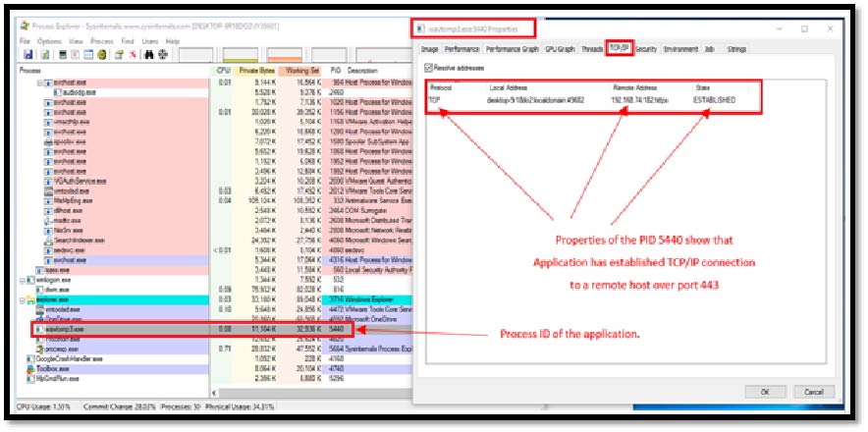Image resolution: width=868 pixels, height=432 pixels.
Task: Sort by the PID column header
Action: (x=335, y=71)
